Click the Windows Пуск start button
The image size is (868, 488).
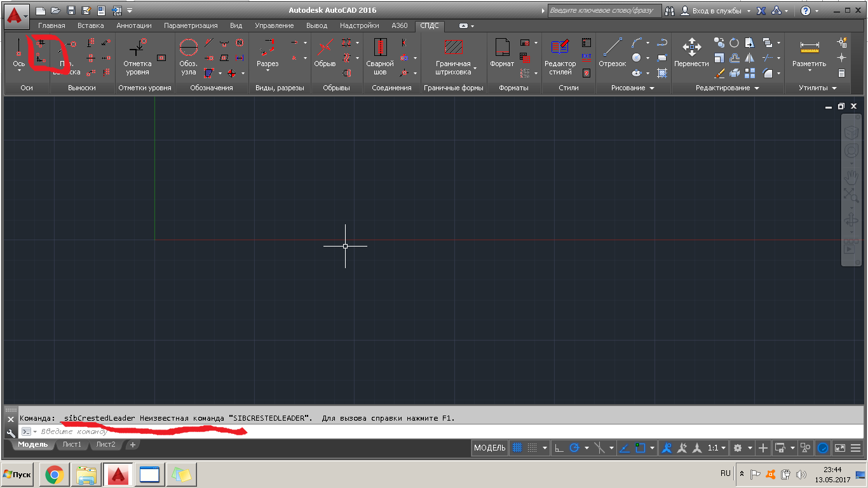click(x=18, y=475)
